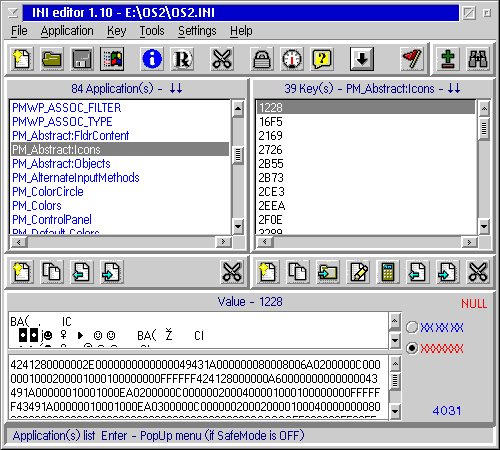This screenshot has width=500, height=450.
Task: Open the Settings menu
Action: point(197,31)
